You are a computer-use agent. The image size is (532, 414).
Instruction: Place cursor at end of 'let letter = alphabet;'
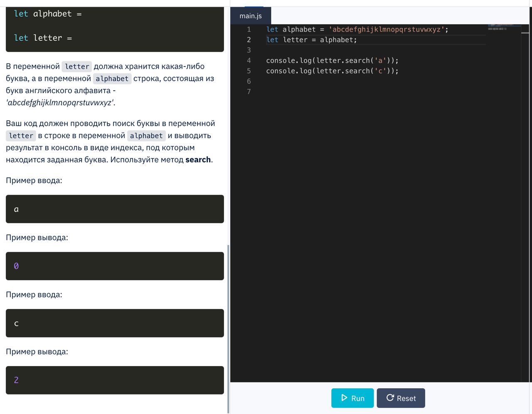357,40
